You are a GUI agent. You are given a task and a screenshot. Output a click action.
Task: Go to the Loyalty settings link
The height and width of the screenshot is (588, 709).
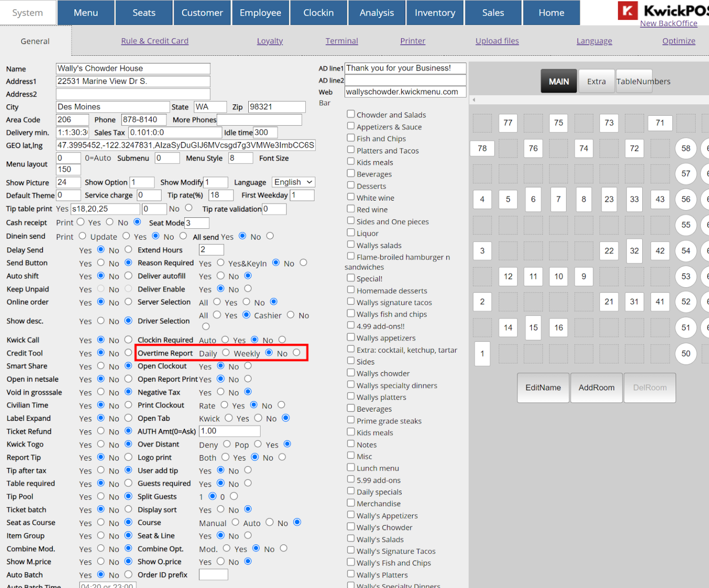coord(270,41)
